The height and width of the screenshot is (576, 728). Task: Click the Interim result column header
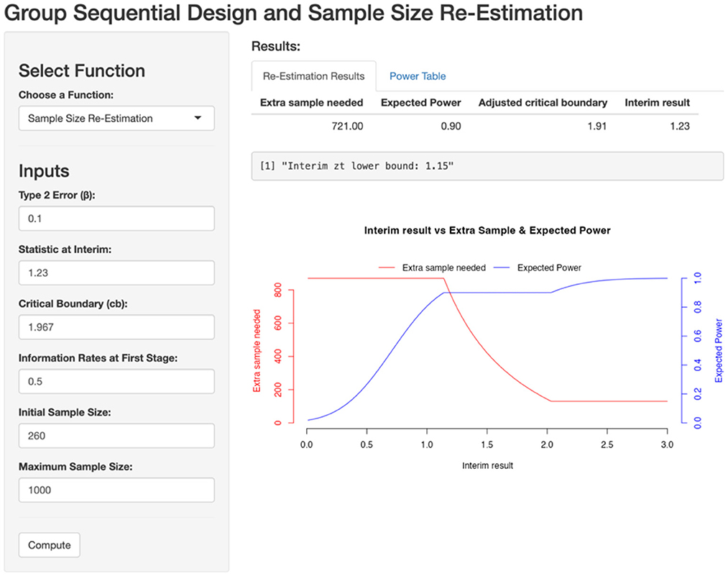[657, 103]
